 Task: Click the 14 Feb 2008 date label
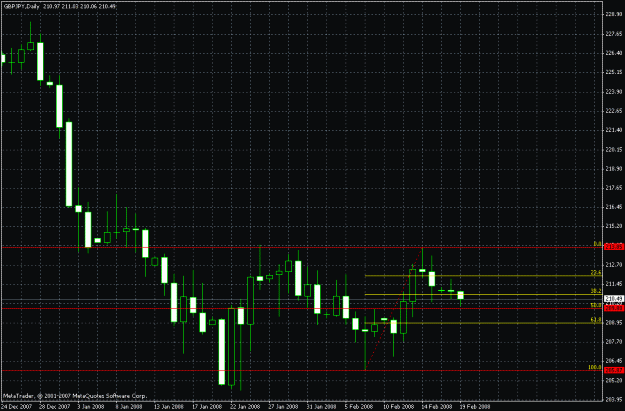436,407
